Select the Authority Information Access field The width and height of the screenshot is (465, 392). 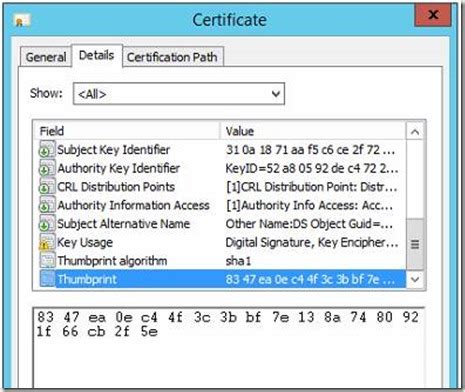133,205
